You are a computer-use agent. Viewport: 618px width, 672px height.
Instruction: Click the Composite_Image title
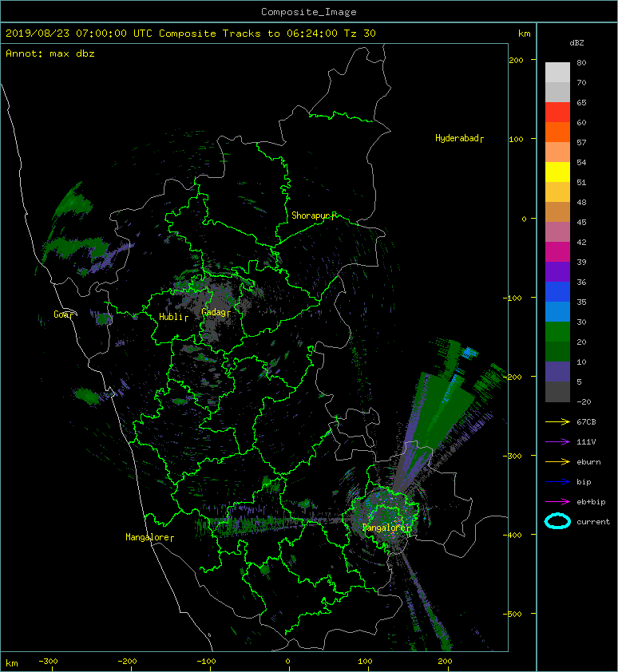309,12
